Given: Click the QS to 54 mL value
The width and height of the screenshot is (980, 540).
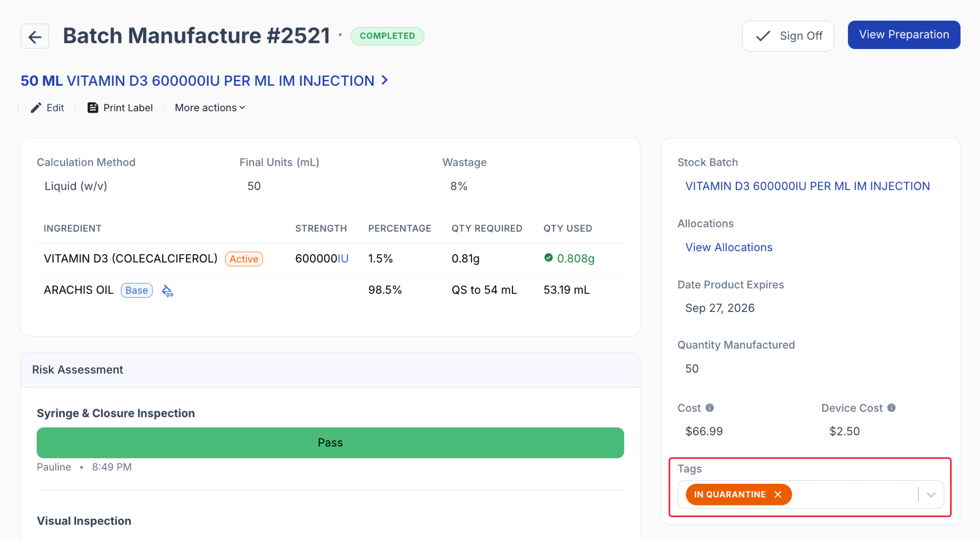Looking at the screenshot, I should click(484, 290).
